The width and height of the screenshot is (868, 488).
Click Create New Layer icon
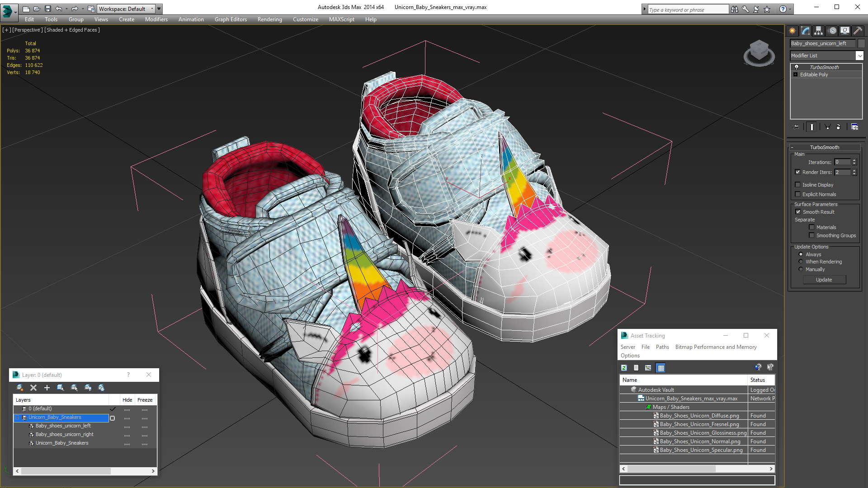coord(20,388)
